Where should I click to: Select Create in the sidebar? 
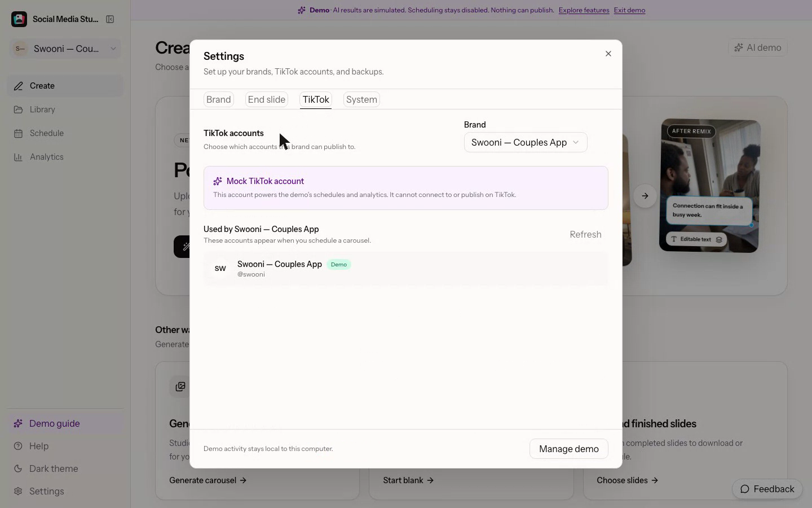(x=65, y=86)
